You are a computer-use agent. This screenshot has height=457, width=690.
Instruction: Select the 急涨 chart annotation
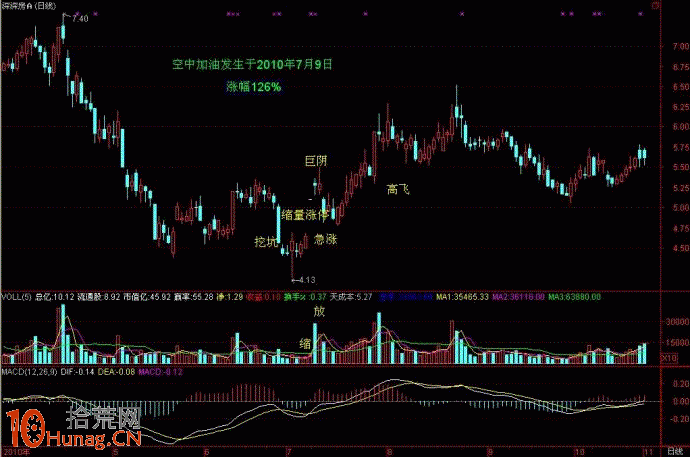point(326,239)
